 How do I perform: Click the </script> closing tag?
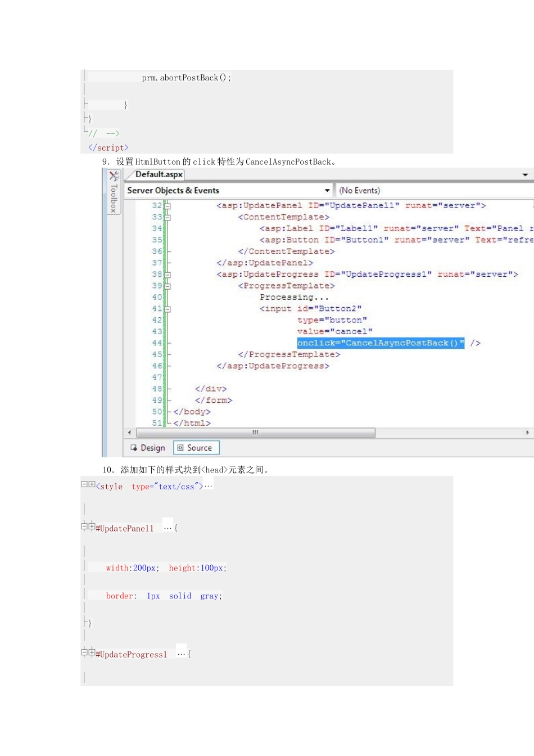[108, 147]
